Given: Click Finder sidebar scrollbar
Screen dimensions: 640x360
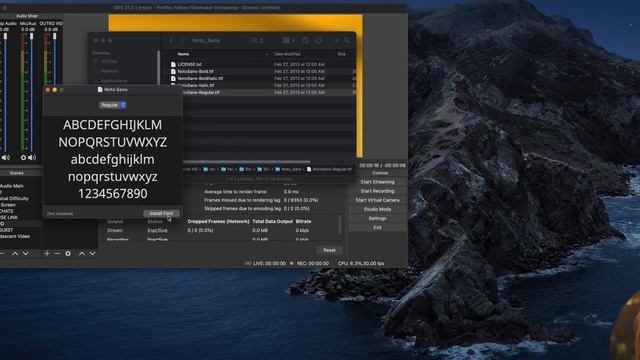Looking at the screenshot, I should 158,67.
